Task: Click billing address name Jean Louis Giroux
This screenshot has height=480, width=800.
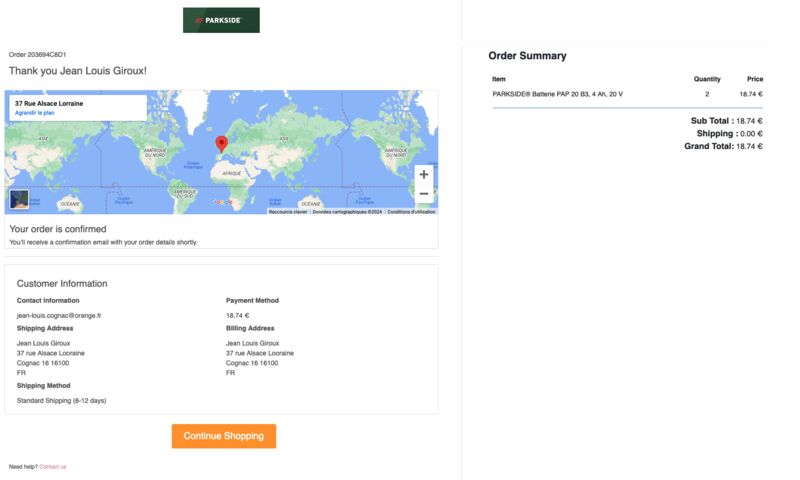Action: point(253,343)
